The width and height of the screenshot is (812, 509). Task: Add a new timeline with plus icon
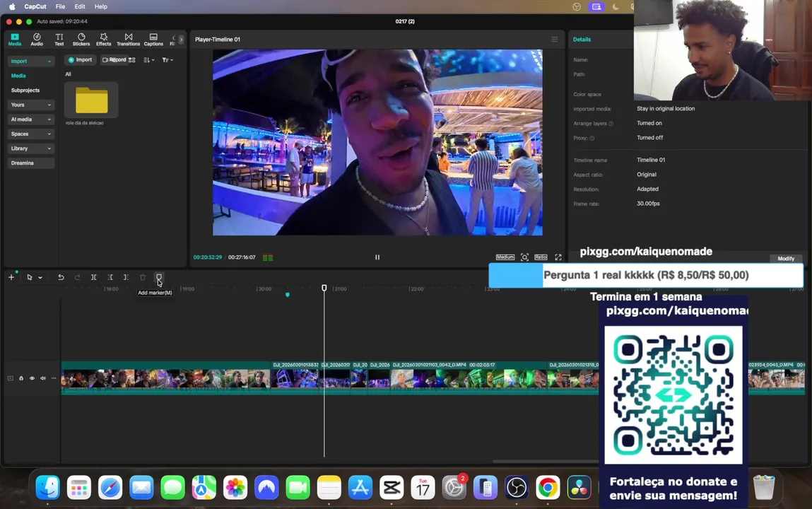pos(11,278)
